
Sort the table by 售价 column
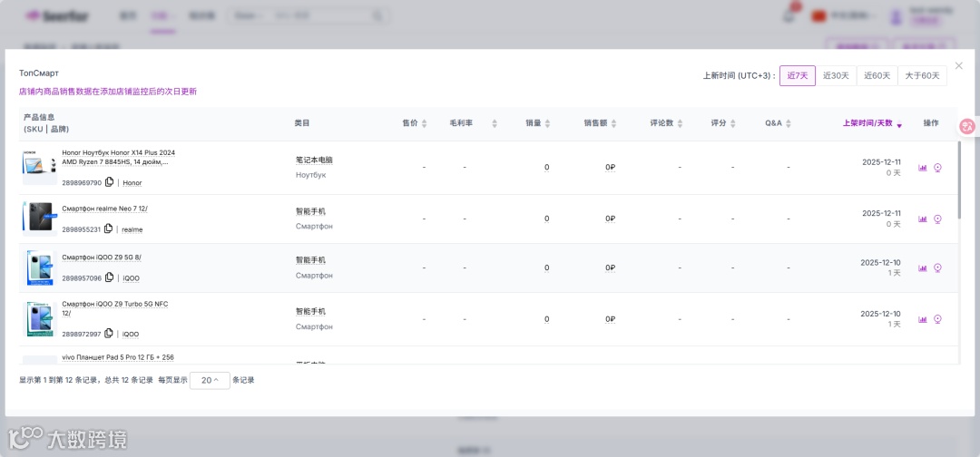[x=424, y=123]
